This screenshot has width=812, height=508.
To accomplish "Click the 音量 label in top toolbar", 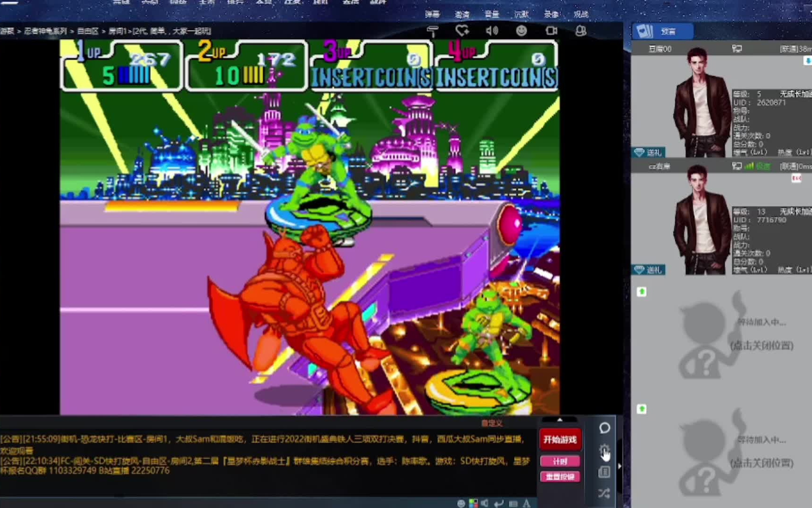I will tap(492, 14).
